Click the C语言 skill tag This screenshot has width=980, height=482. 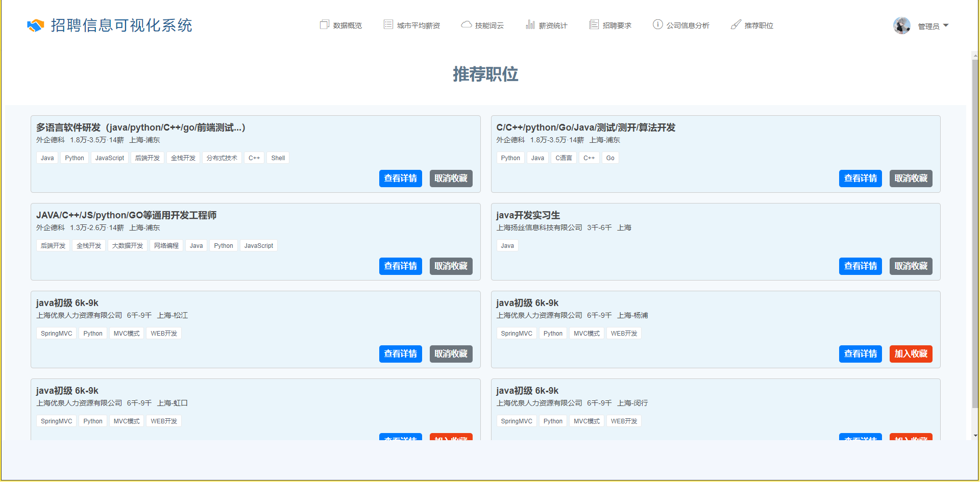[x=564, y=158]
